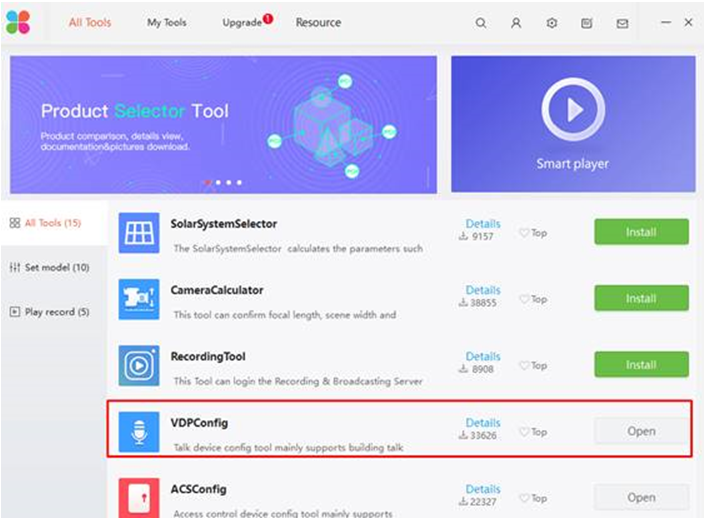710x528 pixels.
Task: Install SolarSystemSelector
Action: coord(641,232)
